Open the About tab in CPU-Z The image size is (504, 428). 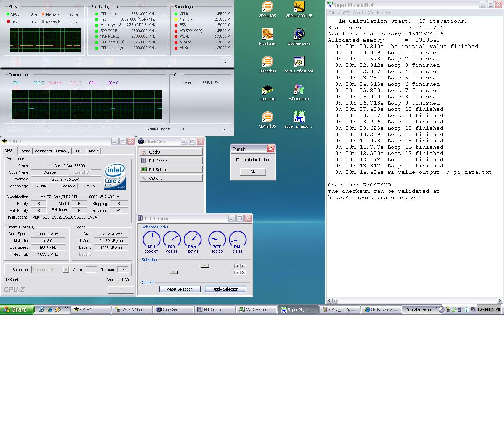click(x=93, y=151)
